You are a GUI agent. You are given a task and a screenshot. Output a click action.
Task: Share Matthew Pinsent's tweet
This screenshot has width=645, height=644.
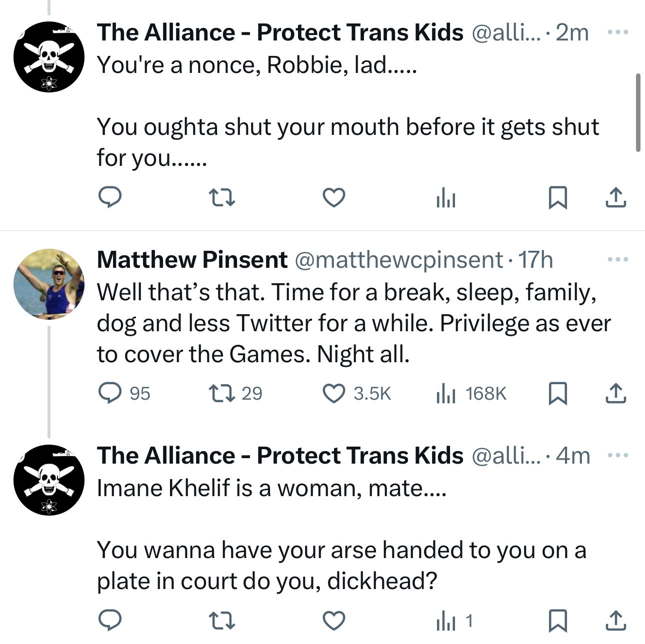615,393
